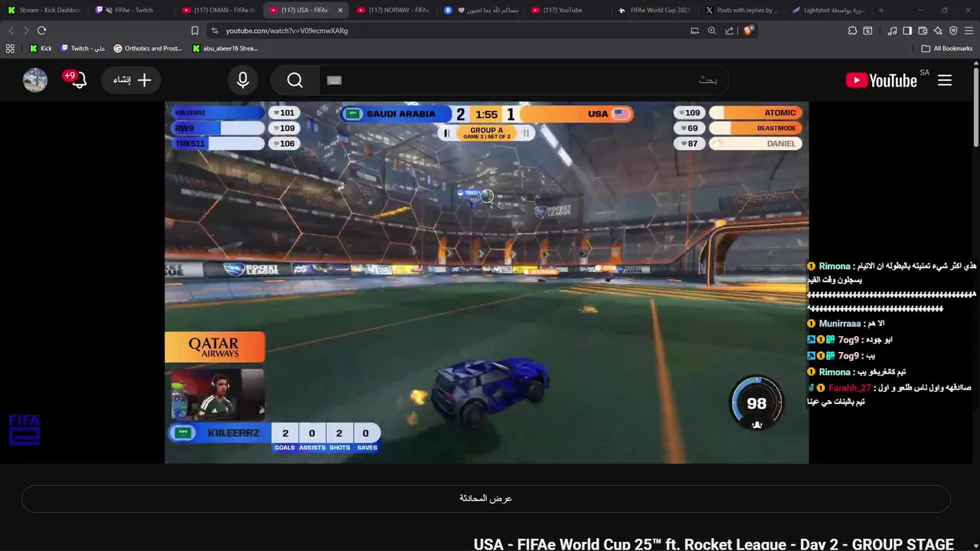Click Munirraaa's chat message
Image resolution: width=980 pixels, height=551 pixels.
click(846, 324)
